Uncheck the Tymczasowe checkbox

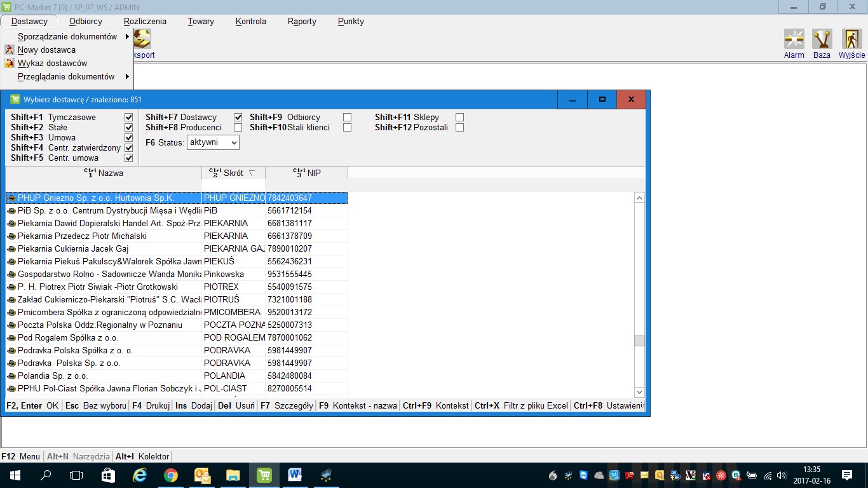pos(129,118)
